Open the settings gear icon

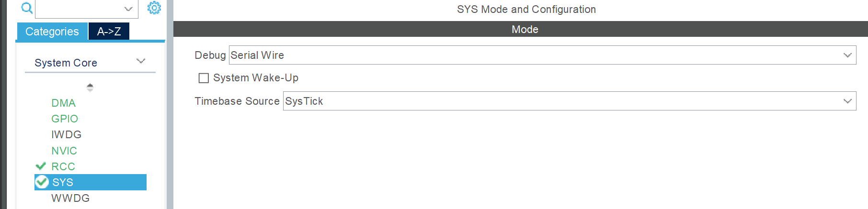[x=154, y=8]
